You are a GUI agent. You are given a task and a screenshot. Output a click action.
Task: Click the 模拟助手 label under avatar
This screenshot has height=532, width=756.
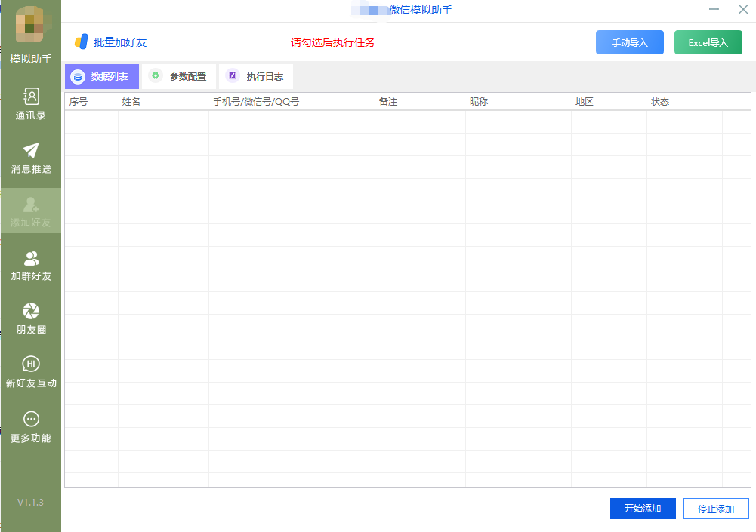pyautogui.click(x=31, y=59)
